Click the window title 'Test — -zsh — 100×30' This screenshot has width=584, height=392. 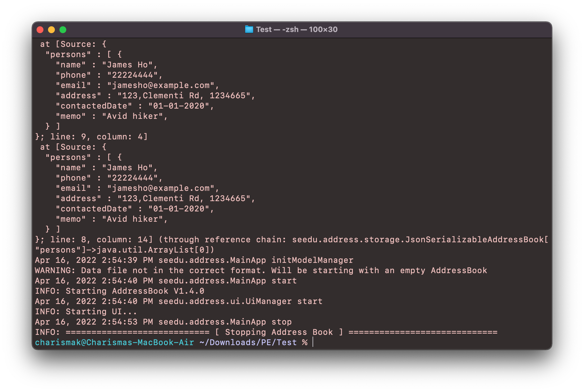[297, 29]
